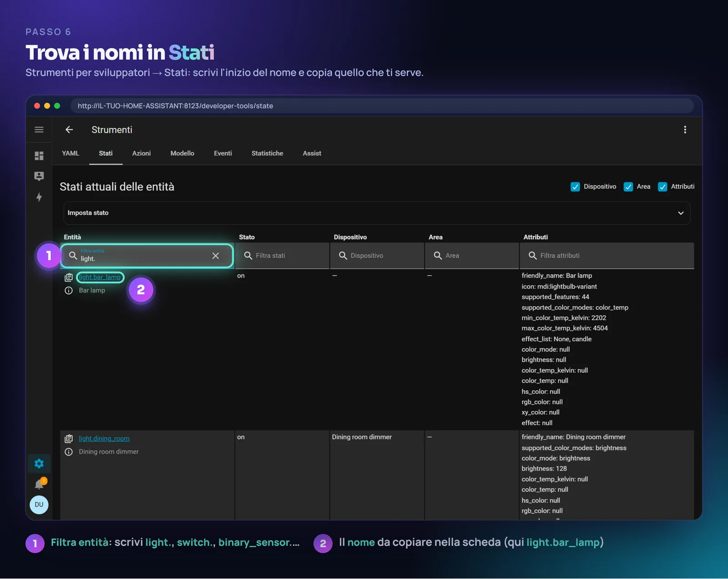Show info for Bar lamp
This screenshot has height=579, width=728.
tap(69, 290)
